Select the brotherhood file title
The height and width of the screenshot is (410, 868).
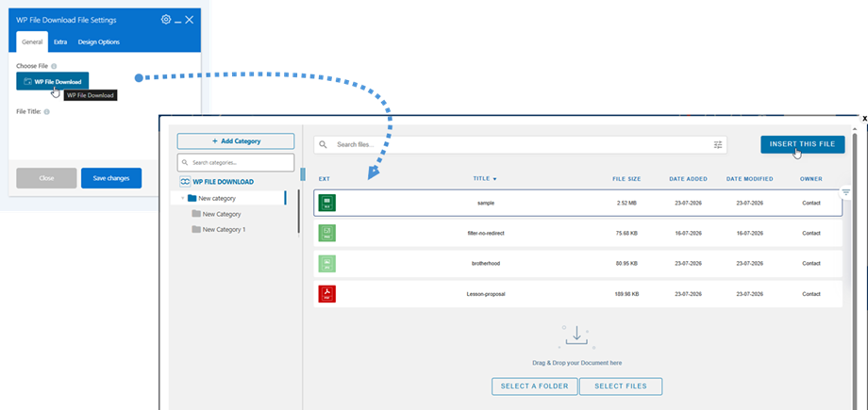coord(486,264)
